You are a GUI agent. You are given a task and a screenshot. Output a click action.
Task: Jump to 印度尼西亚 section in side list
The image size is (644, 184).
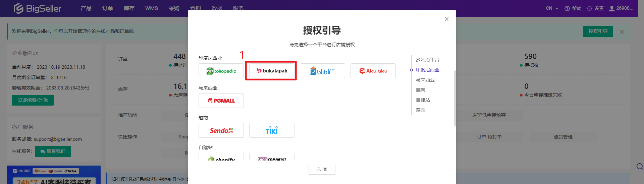coord(428,70)
